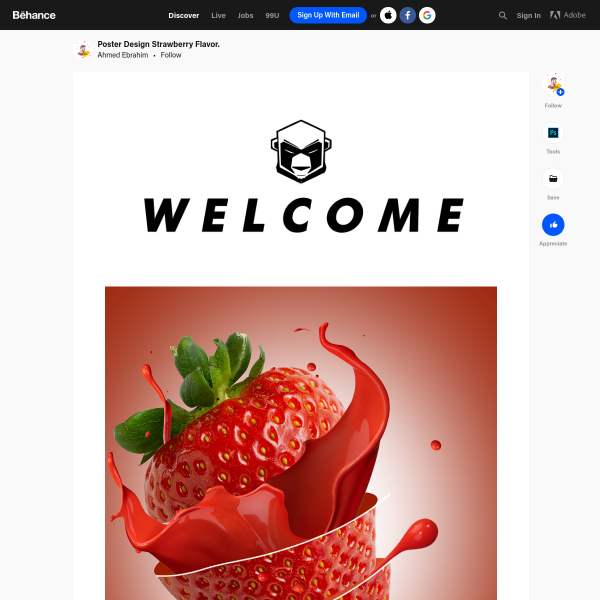Open search with the magnifier icon

click(x=503, y=15)
